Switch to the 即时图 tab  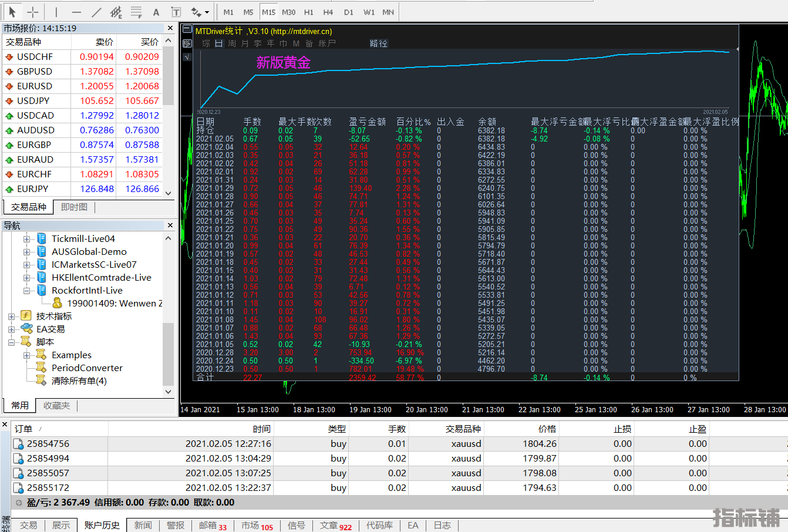click(74, 207)
